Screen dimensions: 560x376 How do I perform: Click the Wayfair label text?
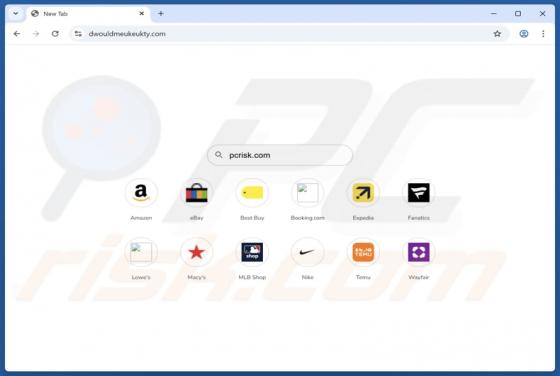419,277
